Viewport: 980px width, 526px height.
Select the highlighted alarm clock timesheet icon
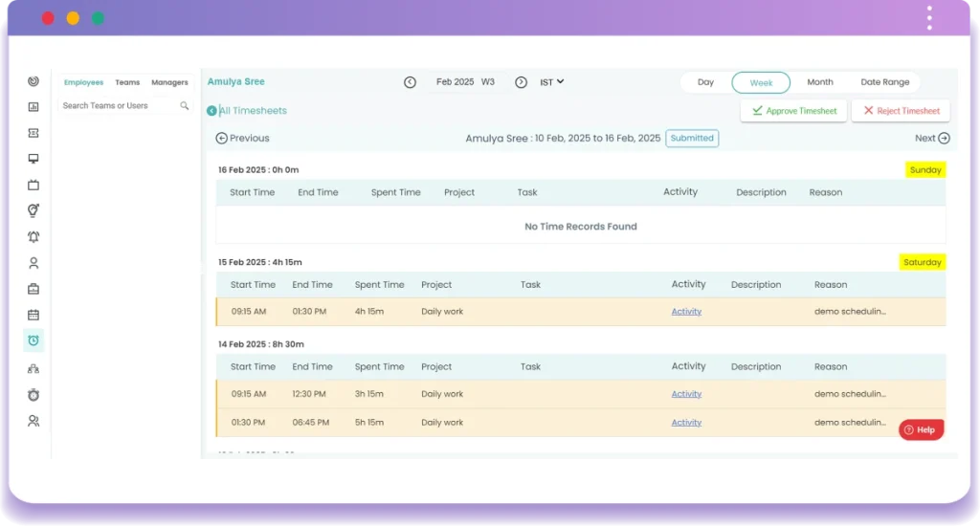(33, 340)
